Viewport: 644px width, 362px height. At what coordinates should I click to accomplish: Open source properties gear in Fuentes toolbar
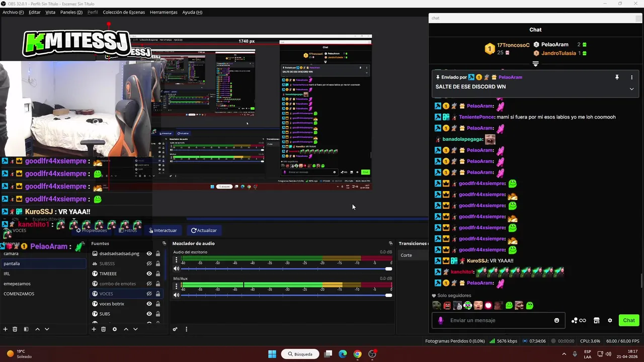point(114,329)
